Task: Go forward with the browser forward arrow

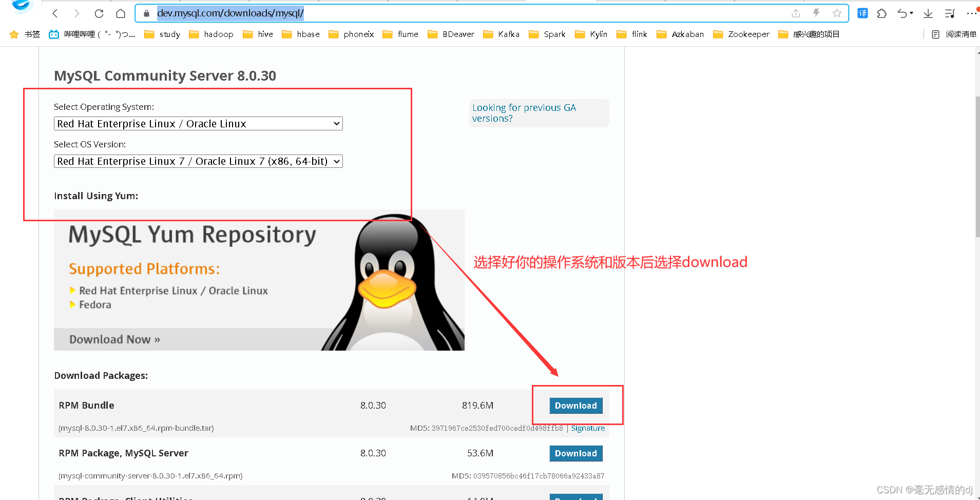Action: 77,13
